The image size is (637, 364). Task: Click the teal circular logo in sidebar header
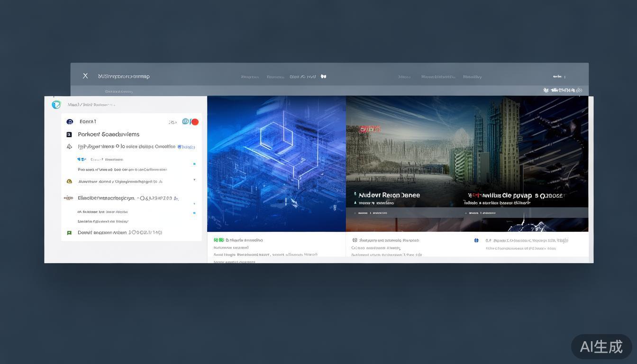point(56,105)
